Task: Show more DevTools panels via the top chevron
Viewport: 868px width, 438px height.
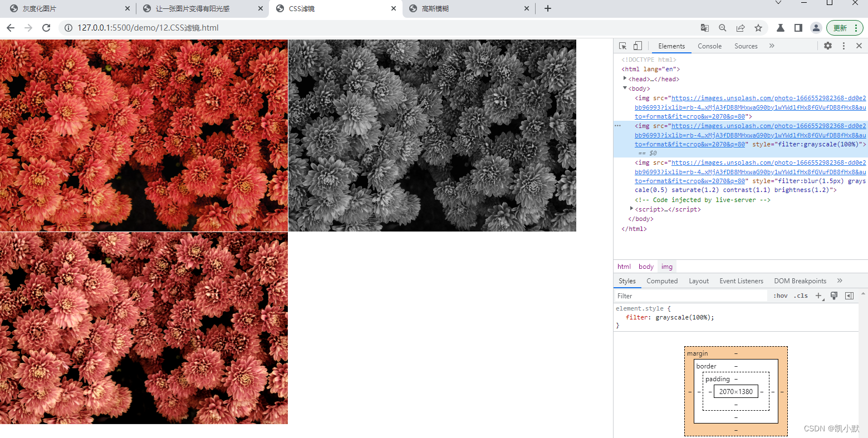Action: 772,46
